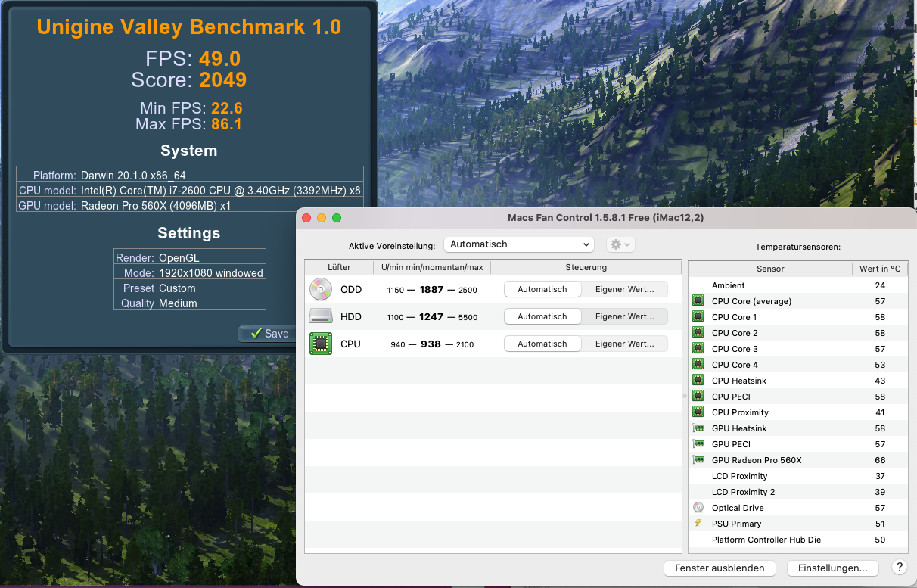The height and width of the screenshot is (588, 917).
Task: Click the Darwin 20.1.0 x86_64 platform cell
Action: (x=221, y=175)
